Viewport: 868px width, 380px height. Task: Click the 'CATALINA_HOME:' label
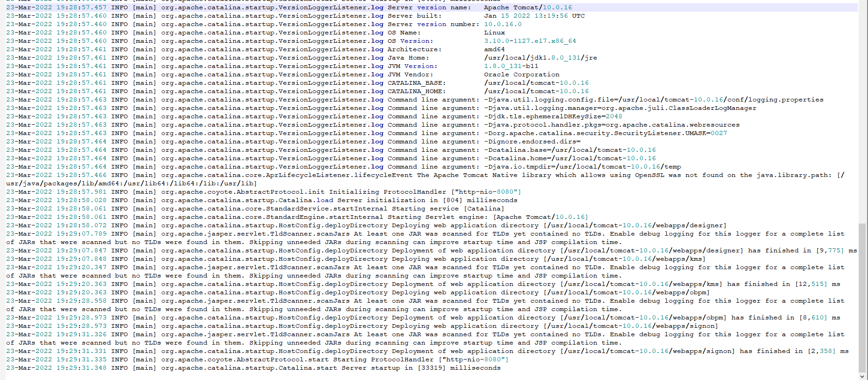click(417, 91)
